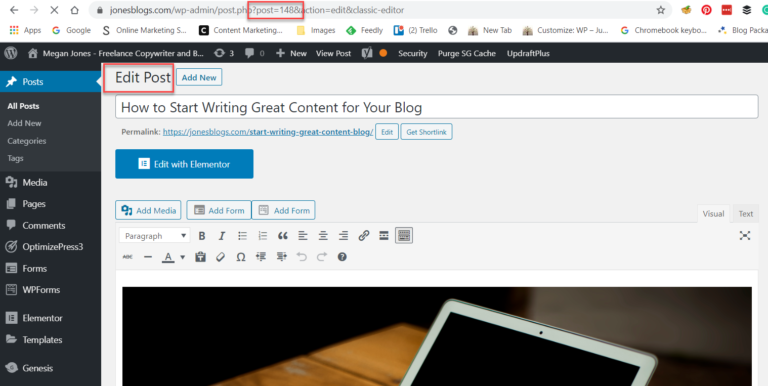This screenshot has width=768, height=386.
Task: Insert a numbered list
Action: (x=263, y=236)
